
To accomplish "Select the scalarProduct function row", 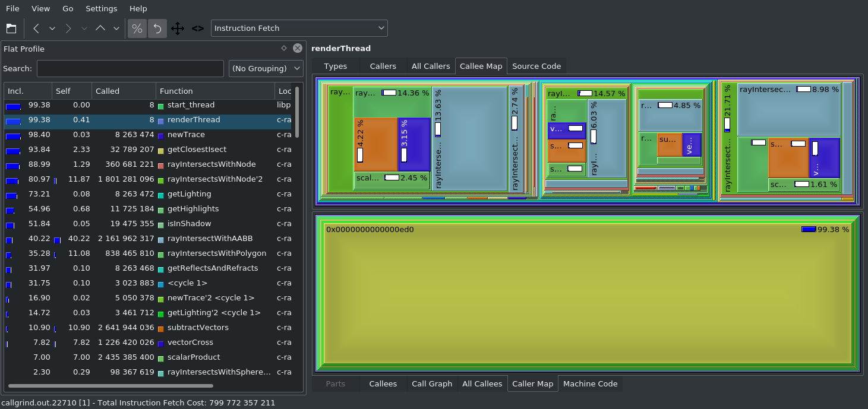I will (149, 357).
